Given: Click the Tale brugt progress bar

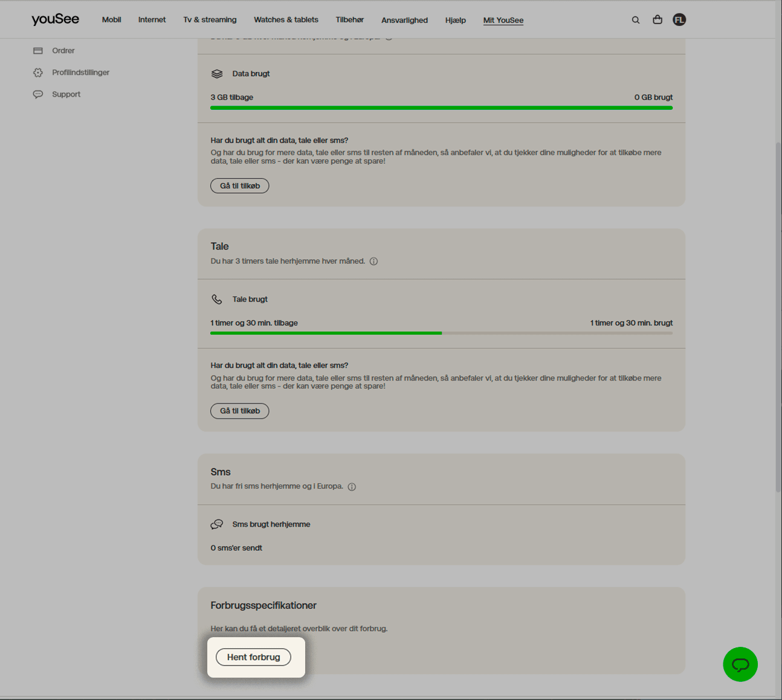Looking at the screenshot, I should pyautogui.click(x=441, y=333).
